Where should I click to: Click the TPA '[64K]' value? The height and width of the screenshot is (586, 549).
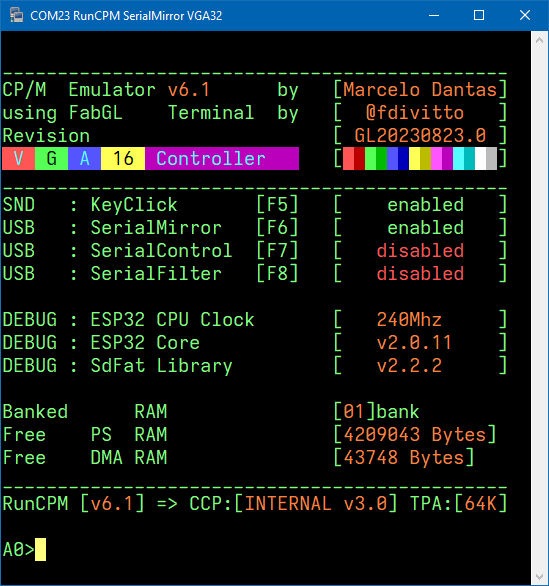pos(480,503)
